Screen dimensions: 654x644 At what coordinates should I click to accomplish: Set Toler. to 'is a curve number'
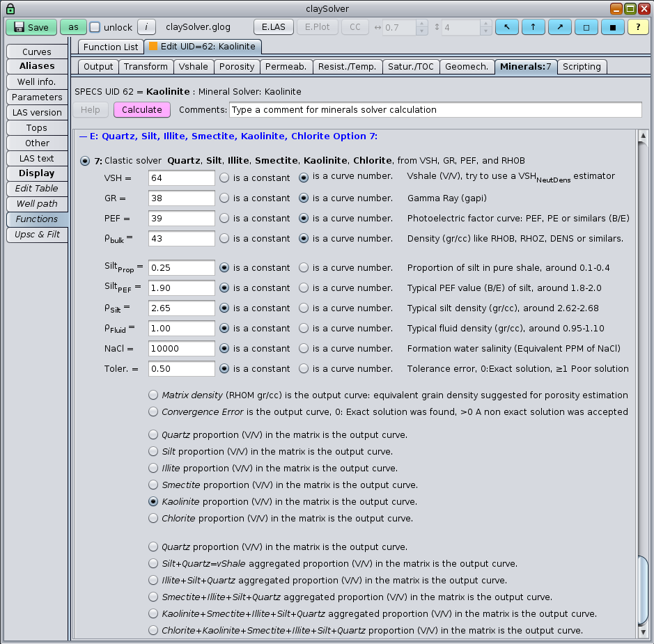click(x=304, y=368)
